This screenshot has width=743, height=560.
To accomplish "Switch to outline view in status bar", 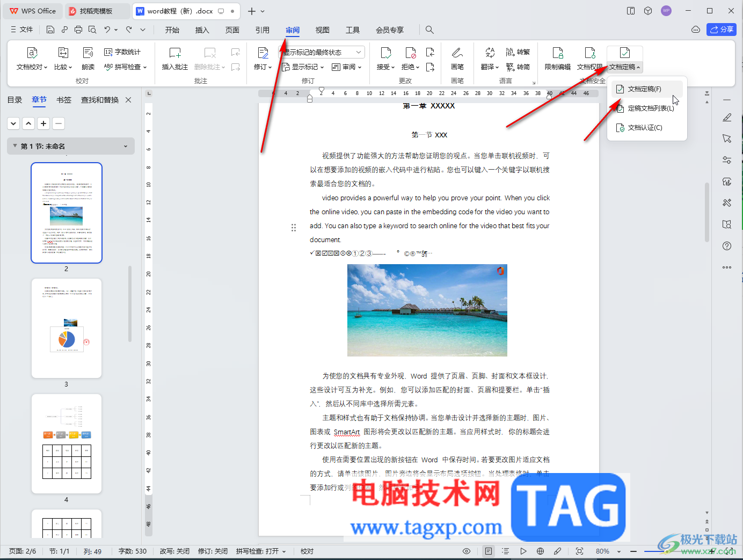I will coord(505,551).
